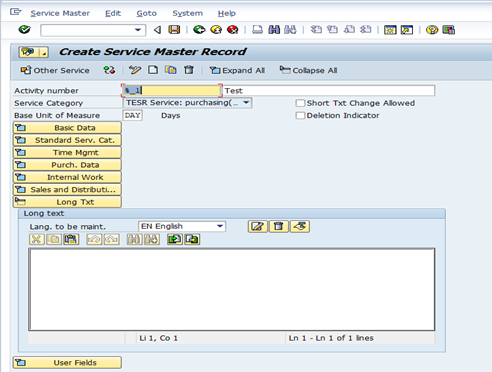492x372 pixels.
Task: Click the Previous Page icon
Action: coord(332,30)
